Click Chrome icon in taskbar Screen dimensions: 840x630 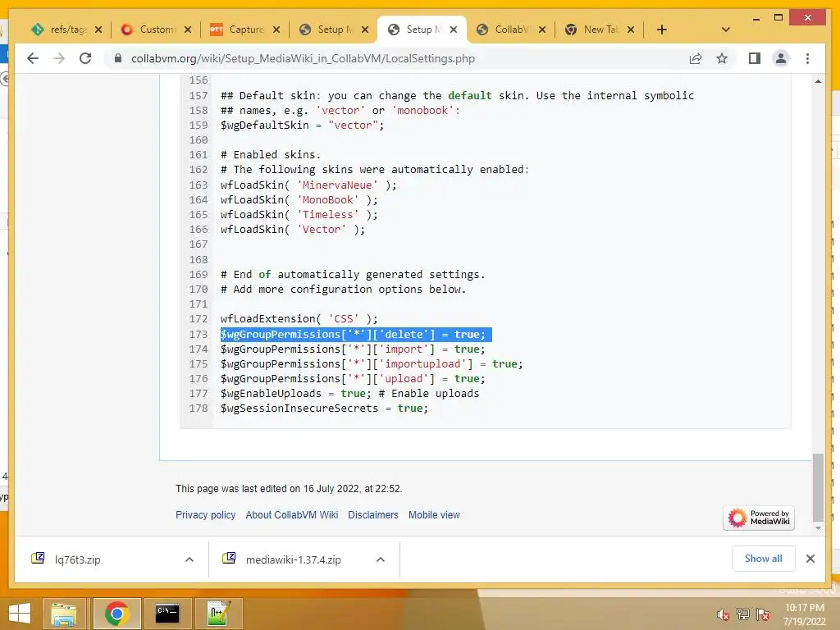pyautogui.click(x=116, y=614)
